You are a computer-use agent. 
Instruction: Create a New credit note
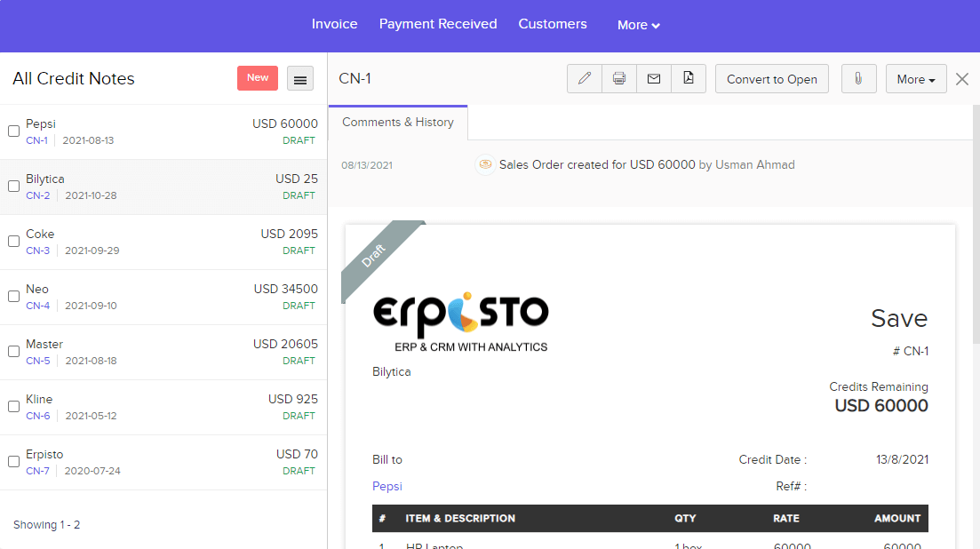[258, 78]
